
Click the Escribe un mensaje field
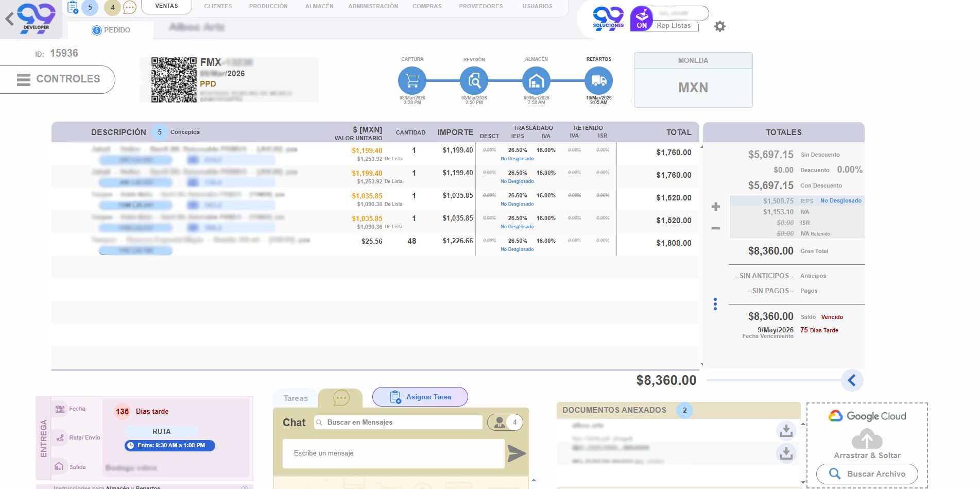[x=393, y=453]
